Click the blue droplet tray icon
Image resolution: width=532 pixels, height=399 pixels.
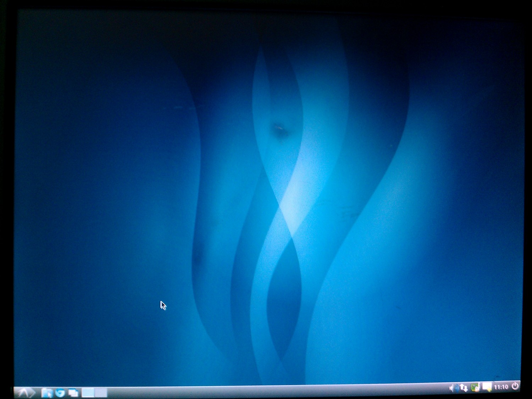[457, 388]
